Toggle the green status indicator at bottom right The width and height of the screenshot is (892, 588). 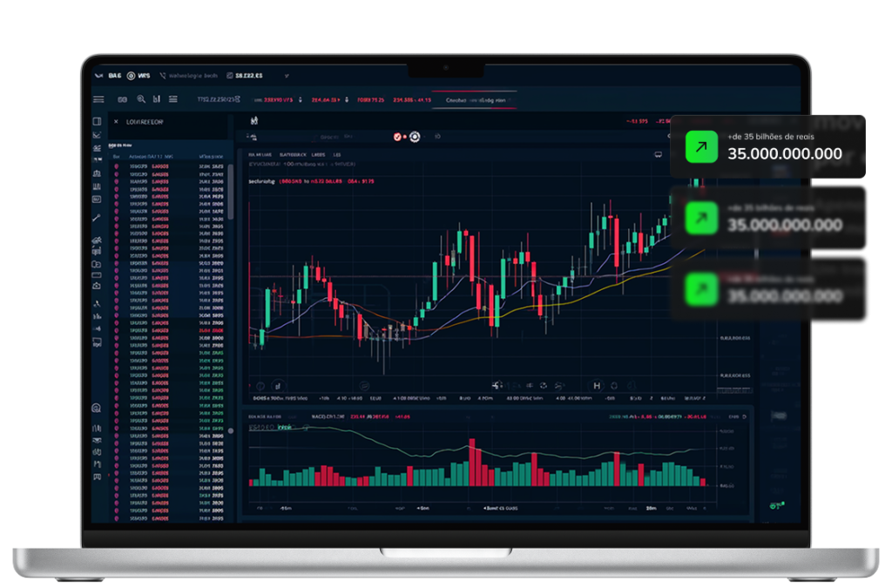[774, 505]
